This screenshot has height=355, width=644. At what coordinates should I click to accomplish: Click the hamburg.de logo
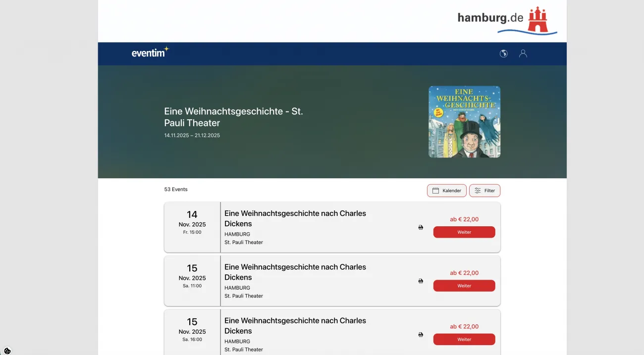tap(507, 20)
